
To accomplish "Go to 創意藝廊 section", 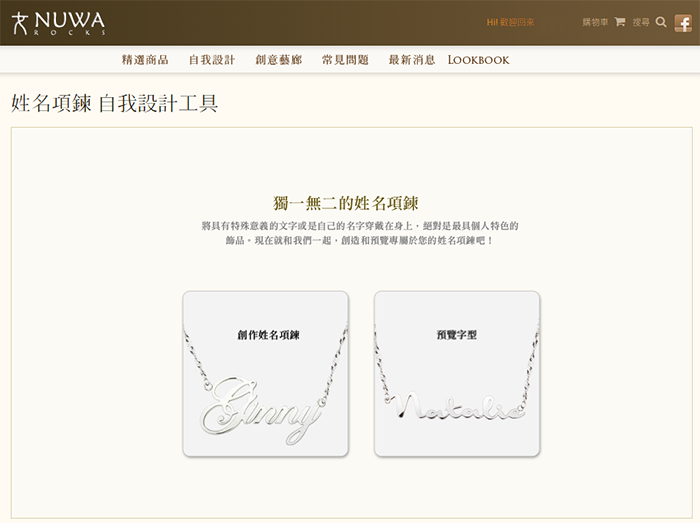I will 279,60.
